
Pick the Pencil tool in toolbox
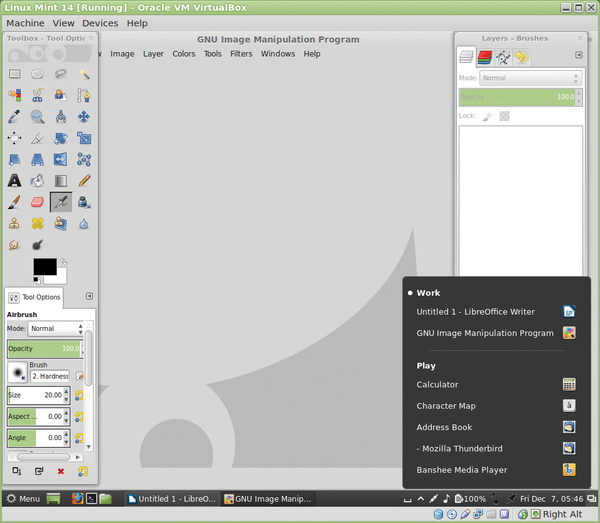point(84,180)
